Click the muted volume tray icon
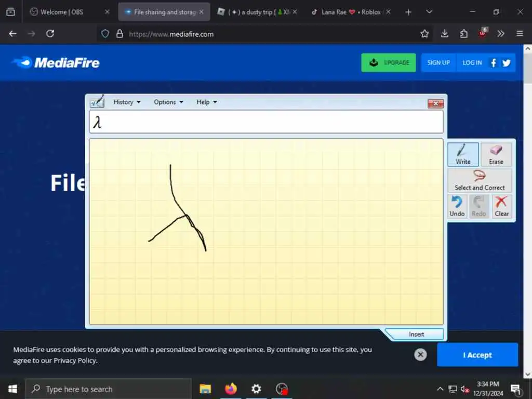 pyautogui.click(x=465, y=389)
